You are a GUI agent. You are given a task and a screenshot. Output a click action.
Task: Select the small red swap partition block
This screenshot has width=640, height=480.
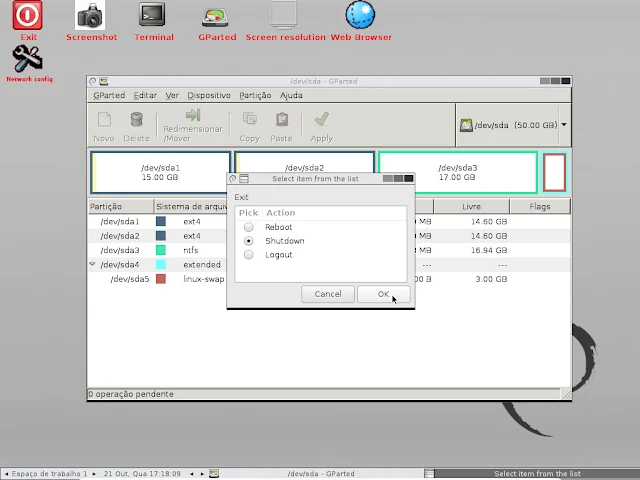[555, 172]
